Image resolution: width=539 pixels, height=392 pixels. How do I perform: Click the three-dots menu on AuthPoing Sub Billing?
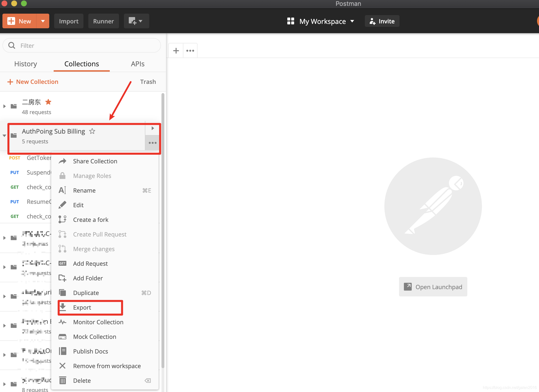(x=152, y=143)
